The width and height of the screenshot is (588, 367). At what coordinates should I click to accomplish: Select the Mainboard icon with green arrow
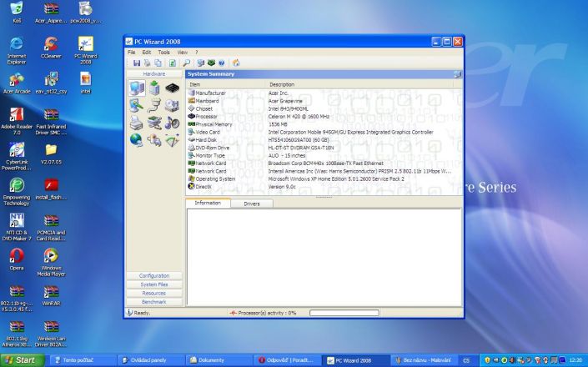154,88
